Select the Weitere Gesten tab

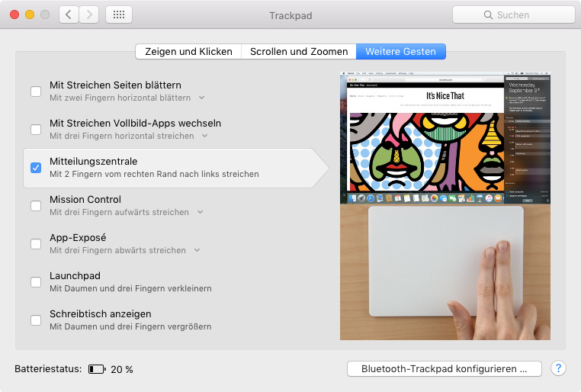[401, 52]
